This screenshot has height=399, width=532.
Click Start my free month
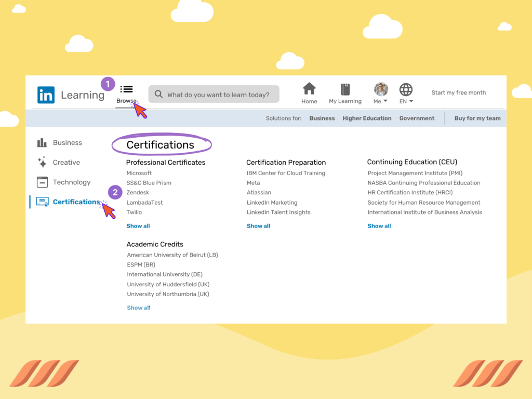(x=459, y=92)
